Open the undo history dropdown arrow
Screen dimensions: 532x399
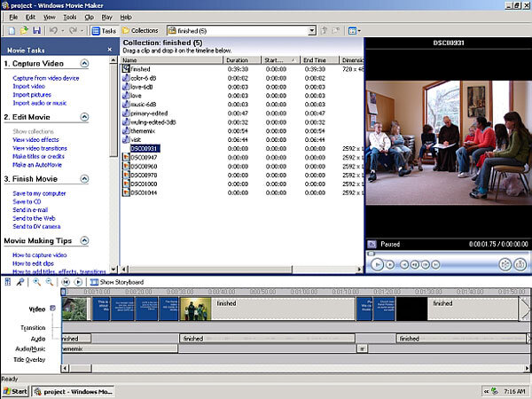tap(62, 31)
